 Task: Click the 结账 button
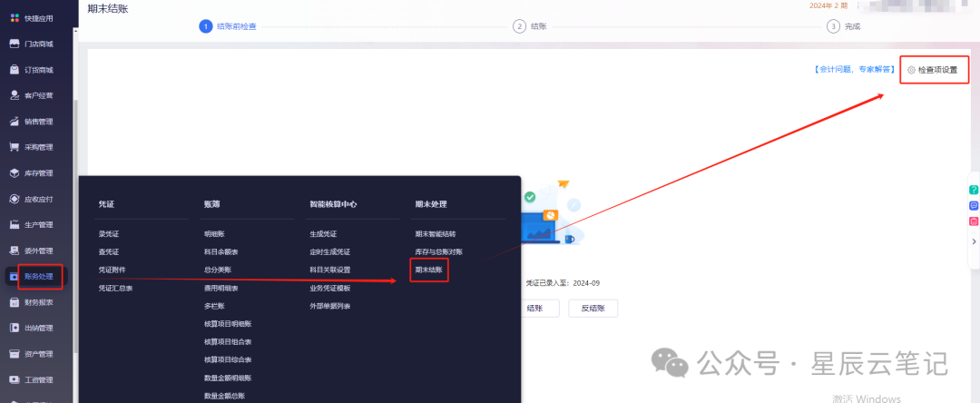coord(534,308)
